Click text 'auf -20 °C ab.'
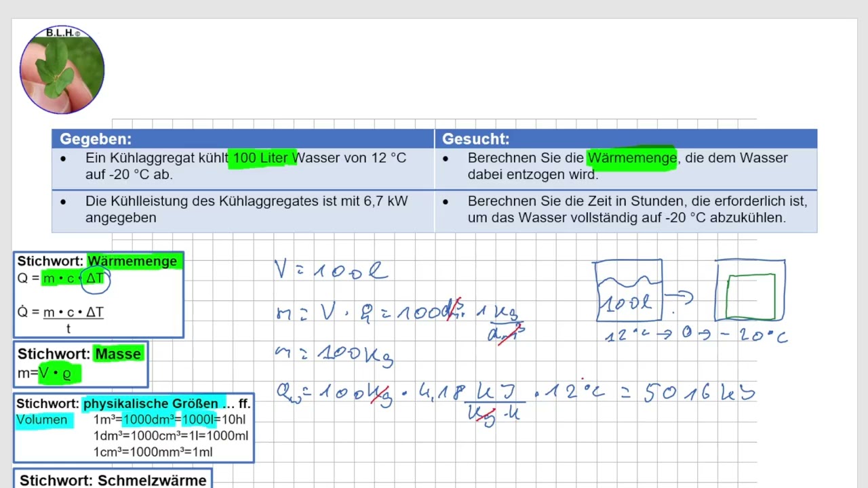Viewport: 868px width, 488px height. pyautogui.click(x=129, y=174)
